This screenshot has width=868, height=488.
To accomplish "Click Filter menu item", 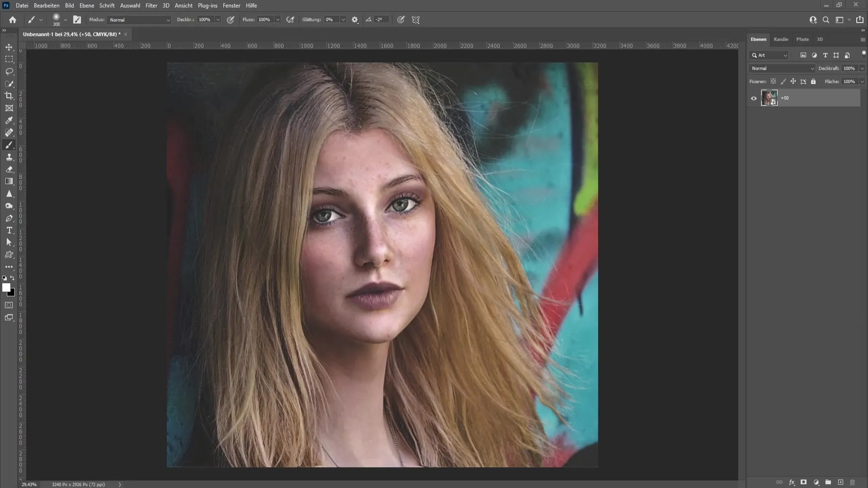I will (x=151, y=5).
